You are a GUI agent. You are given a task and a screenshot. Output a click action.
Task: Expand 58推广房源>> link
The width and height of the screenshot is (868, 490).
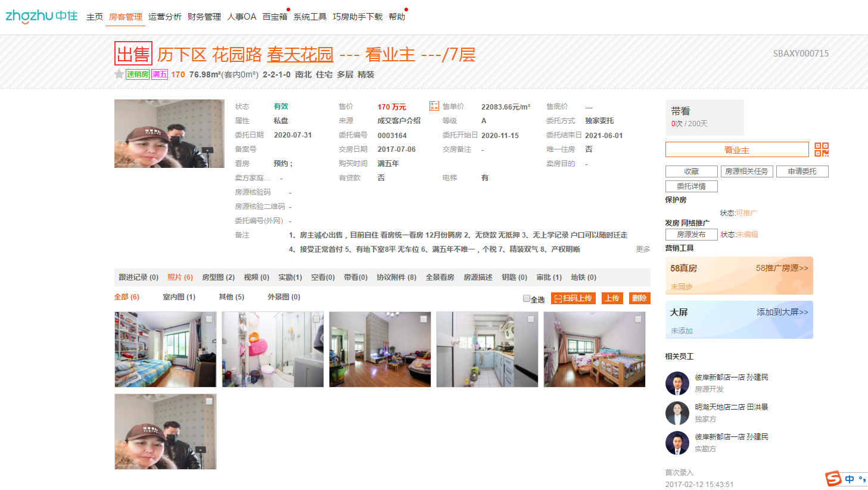[782, 268]
